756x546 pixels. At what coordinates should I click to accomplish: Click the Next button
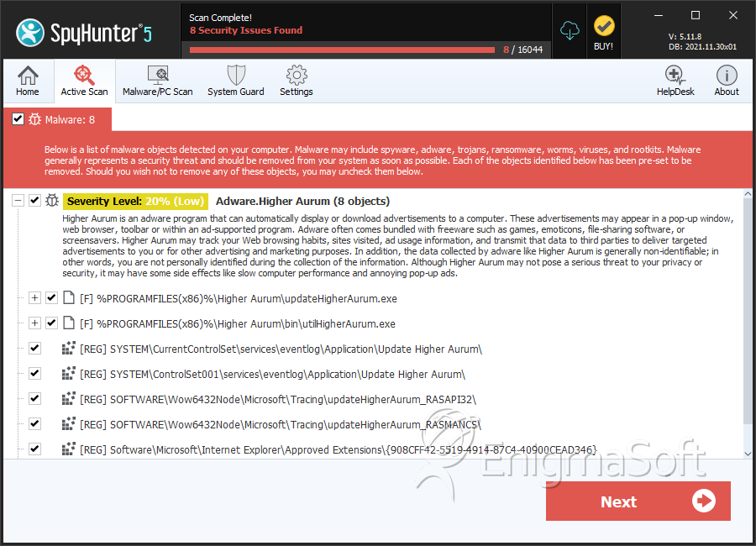click(638, 501)
